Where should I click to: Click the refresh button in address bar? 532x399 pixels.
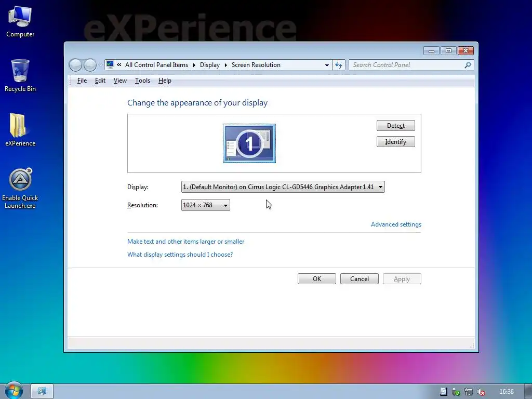[x=339, y=65]
